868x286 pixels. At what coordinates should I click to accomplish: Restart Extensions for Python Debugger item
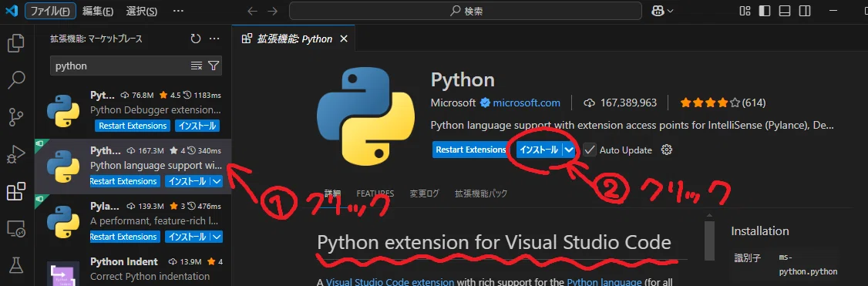pos(133,126)
